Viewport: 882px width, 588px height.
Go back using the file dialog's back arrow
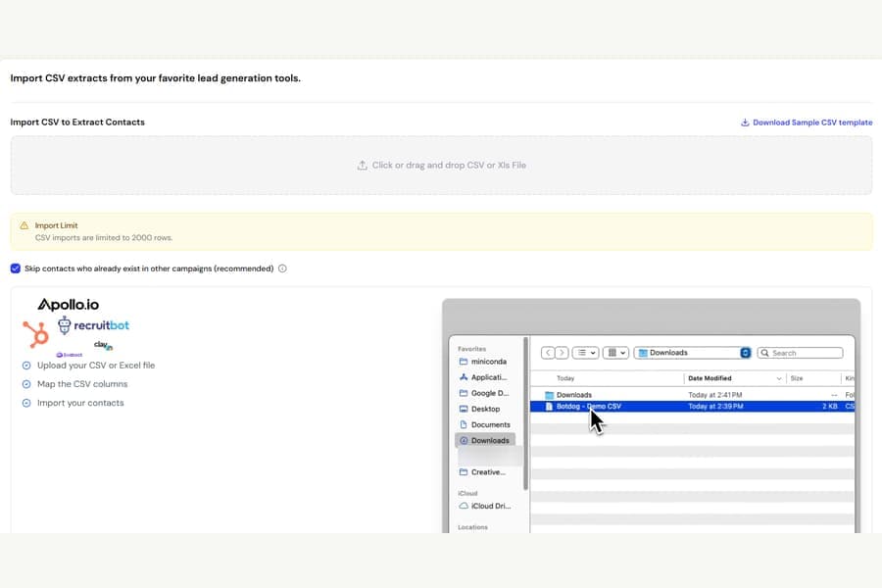click(x=548, y=353)
